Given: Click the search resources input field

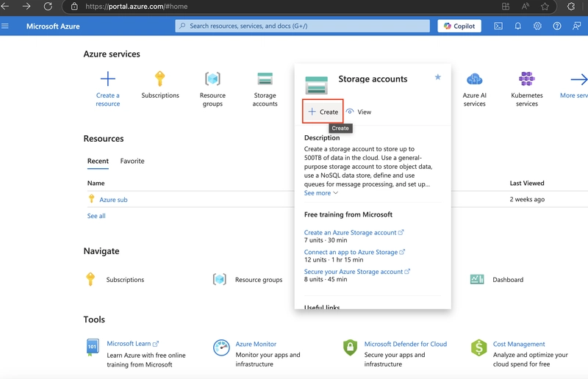Looking at the screenshot, I should click(302, 26).
